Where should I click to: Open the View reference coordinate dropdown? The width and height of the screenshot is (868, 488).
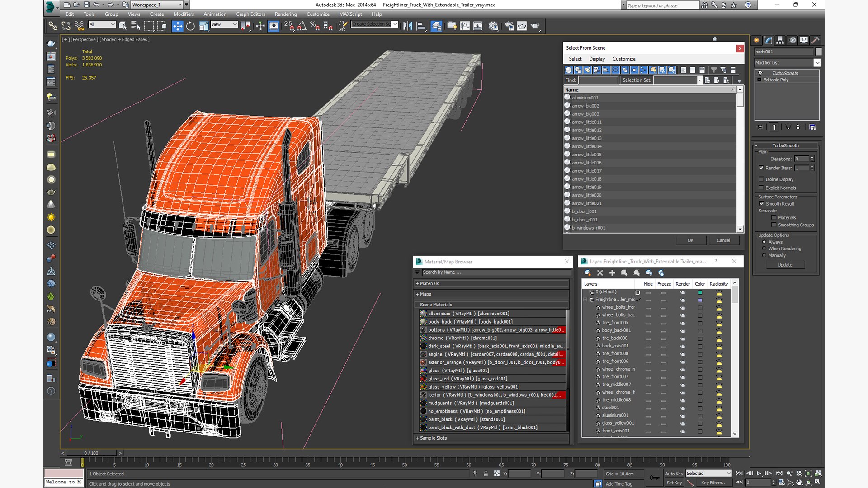pos(235,24)
